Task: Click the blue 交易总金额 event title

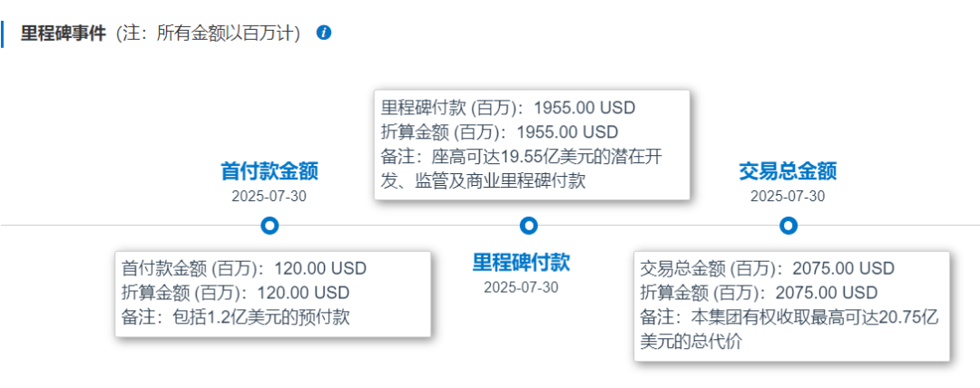Action: pyautogui.click(x=788, y=171)
